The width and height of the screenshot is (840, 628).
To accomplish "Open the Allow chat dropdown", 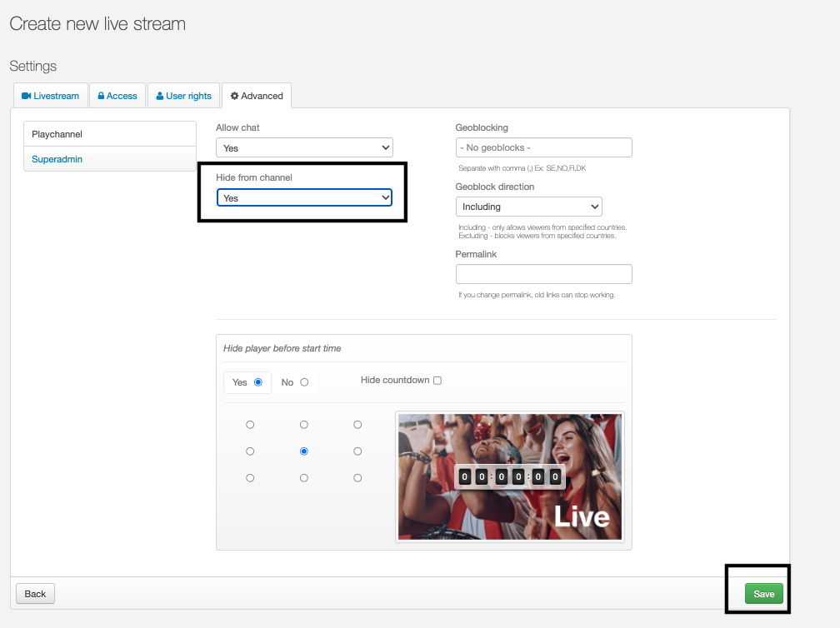I will tap(304, 147).
